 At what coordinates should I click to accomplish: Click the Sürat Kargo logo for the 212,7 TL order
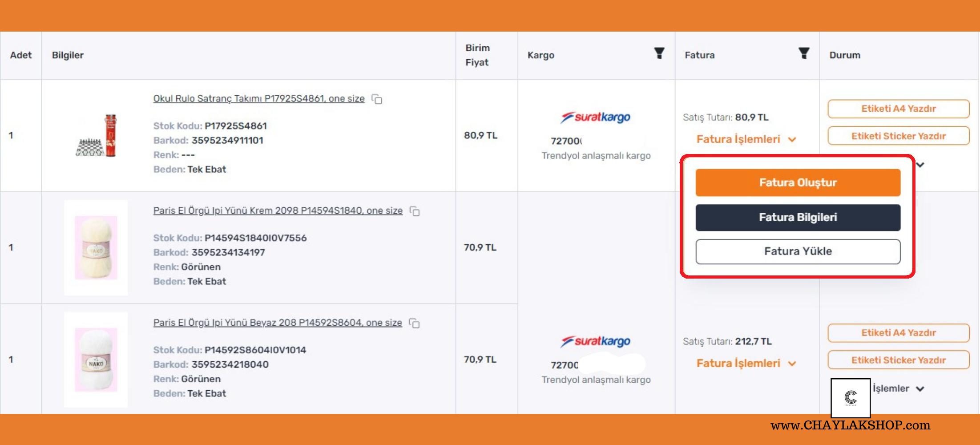595,341
